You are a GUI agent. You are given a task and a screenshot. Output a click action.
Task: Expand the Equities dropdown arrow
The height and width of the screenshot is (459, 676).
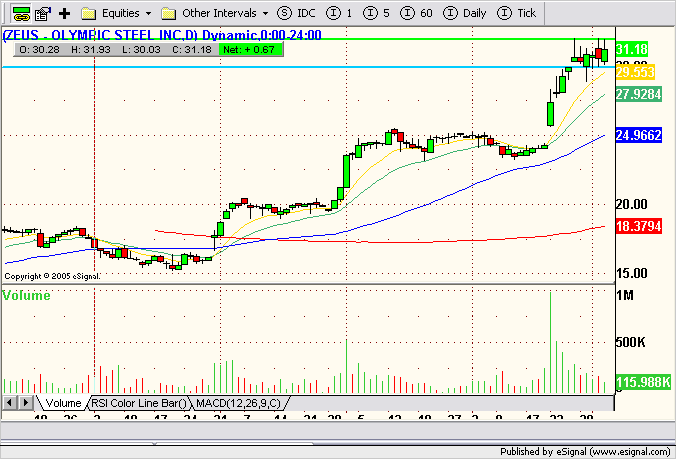[x=148, y=14]
